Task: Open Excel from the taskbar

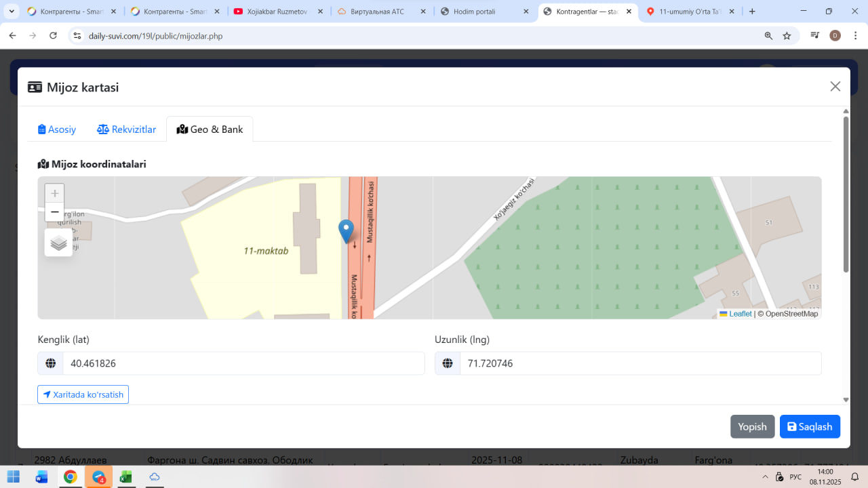Action: 125,477
